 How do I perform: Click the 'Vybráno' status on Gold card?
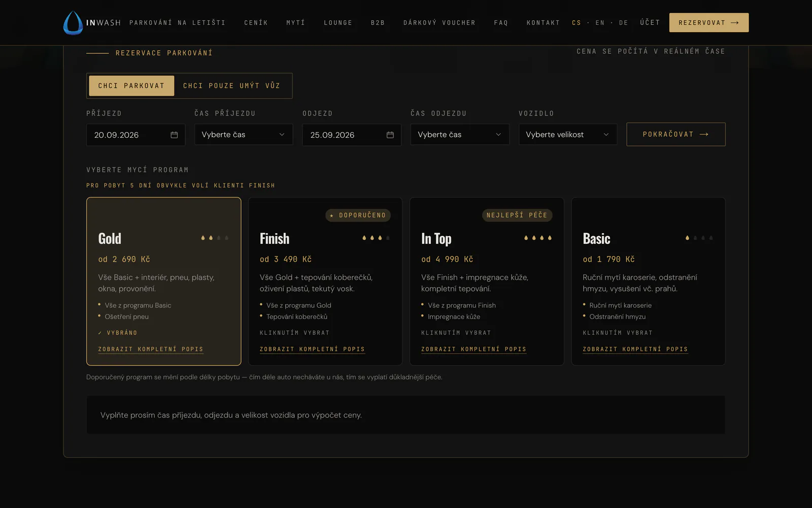coord(118,333)
